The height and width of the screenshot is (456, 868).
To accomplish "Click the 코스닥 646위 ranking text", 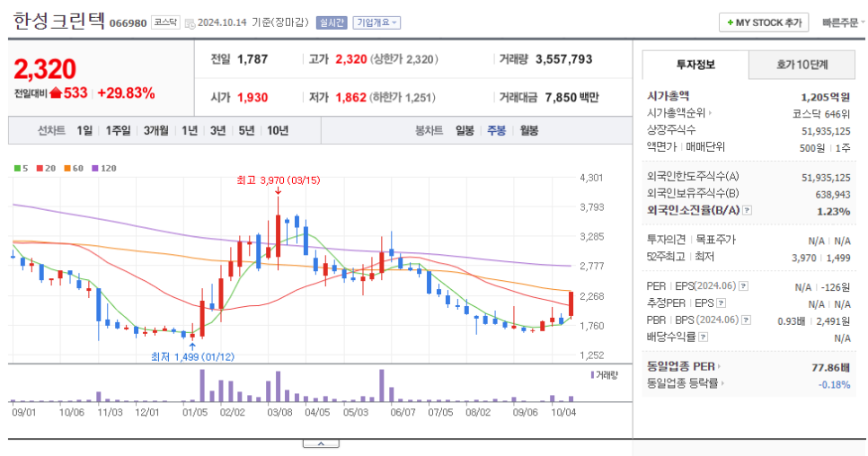I will point(821,114).
